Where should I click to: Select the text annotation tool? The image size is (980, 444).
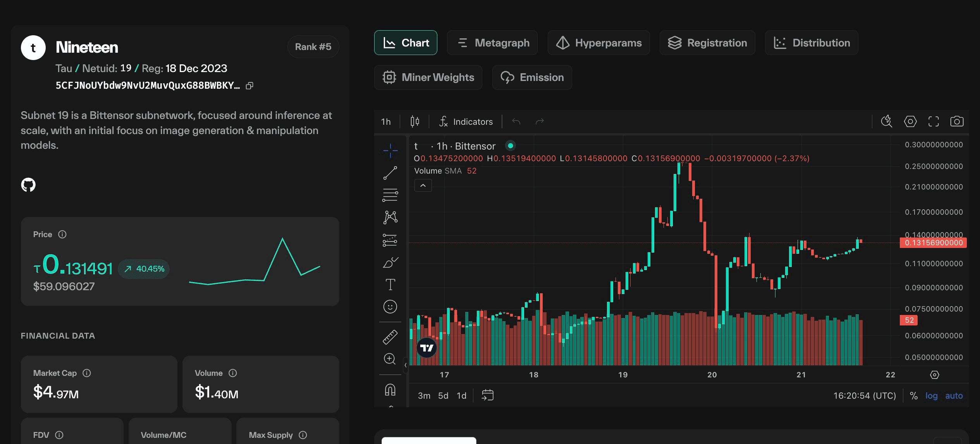[390, 284]
